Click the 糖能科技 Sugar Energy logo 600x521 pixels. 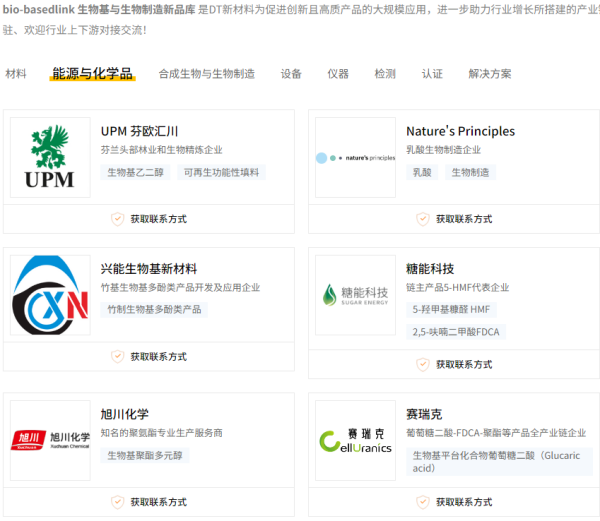tap(355, 294)
